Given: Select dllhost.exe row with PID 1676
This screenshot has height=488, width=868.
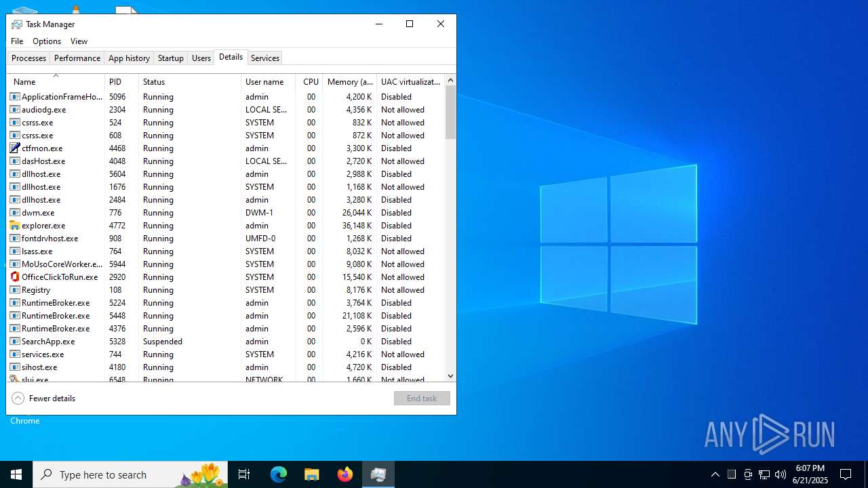Looking at the screenshot, I should tap(226, 186).
